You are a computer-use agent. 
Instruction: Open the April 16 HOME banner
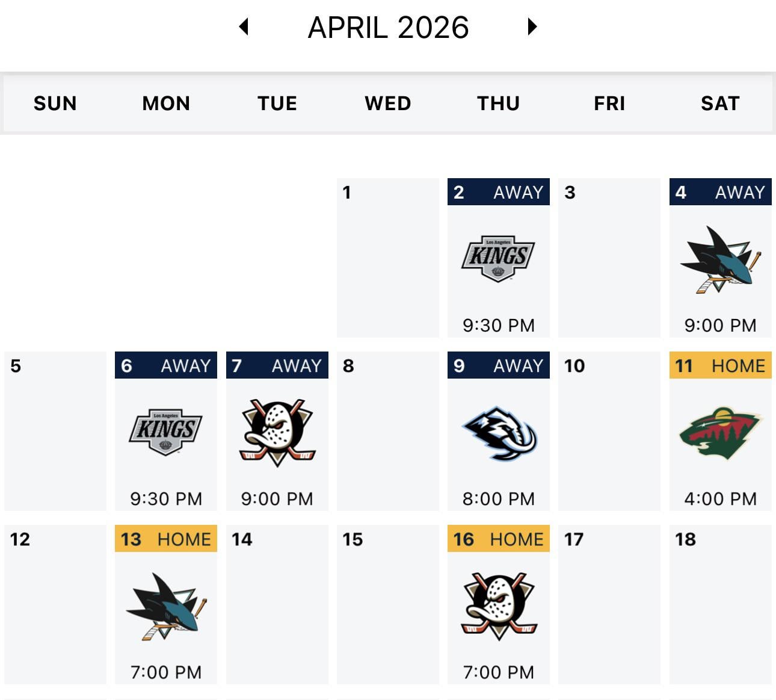pyautogui.click(x=499, y=539)
